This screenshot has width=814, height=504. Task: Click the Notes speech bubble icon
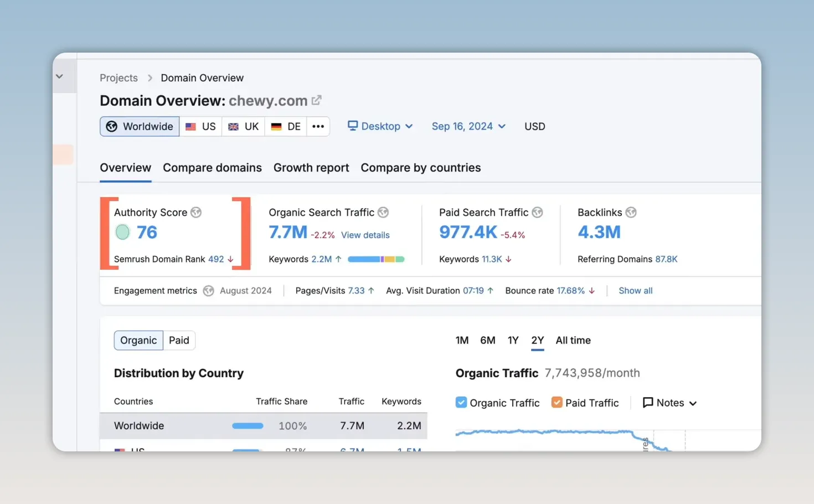[648, 403]
